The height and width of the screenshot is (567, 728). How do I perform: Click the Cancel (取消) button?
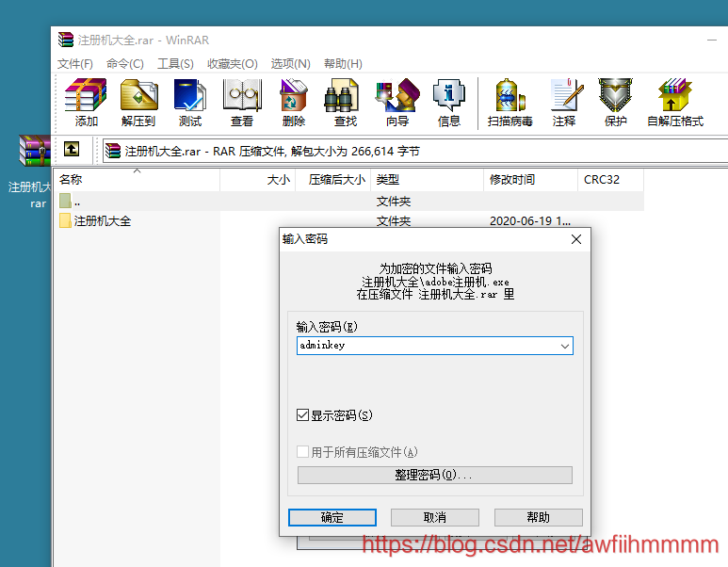tap(434, 517)
